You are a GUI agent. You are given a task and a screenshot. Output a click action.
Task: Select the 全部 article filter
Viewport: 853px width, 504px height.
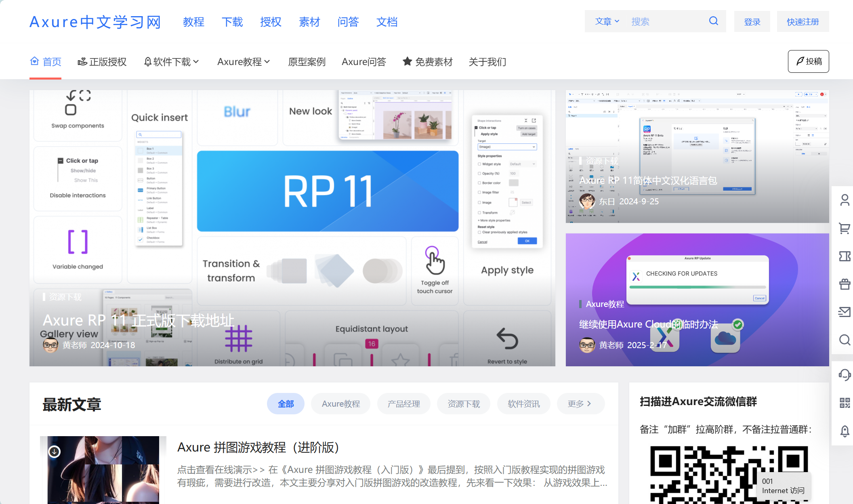click(286, 403)
